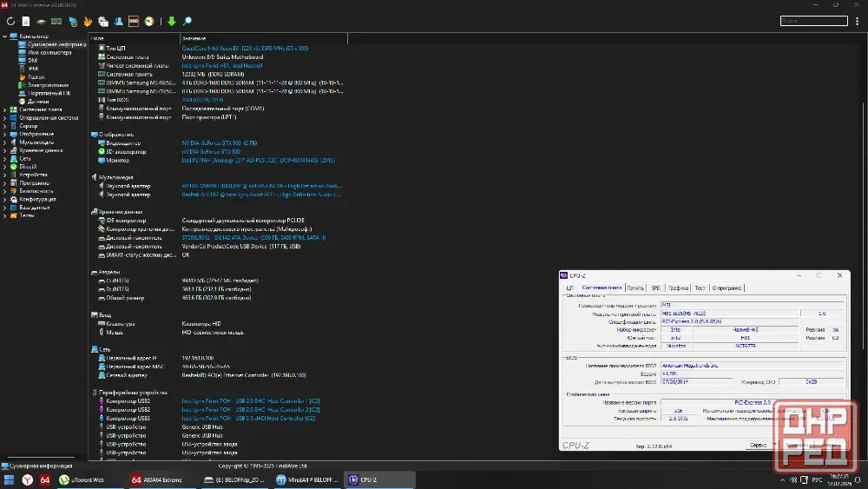Image resolution: width=868 pixels, height=489 pixels.
Task: Start the flame stability test icon
Action: click(88, 21)
